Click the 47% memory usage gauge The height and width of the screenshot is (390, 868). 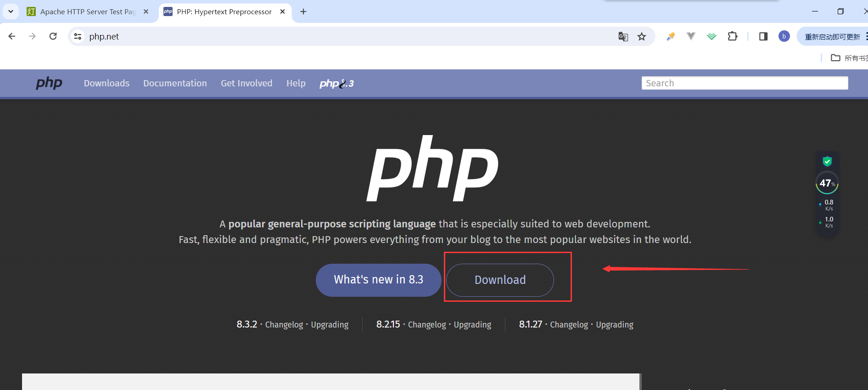[x=827, y=183]
